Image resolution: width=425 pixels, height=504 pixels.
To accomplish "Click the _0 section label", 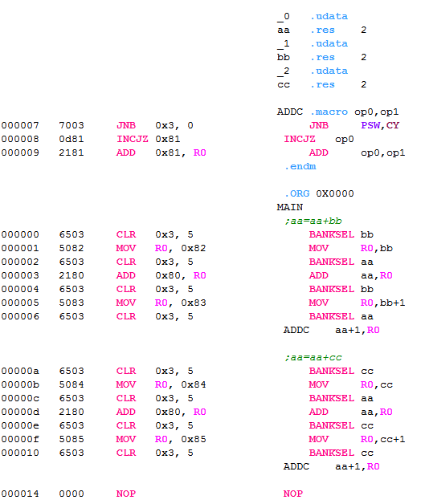I will (x=284, y=17).
